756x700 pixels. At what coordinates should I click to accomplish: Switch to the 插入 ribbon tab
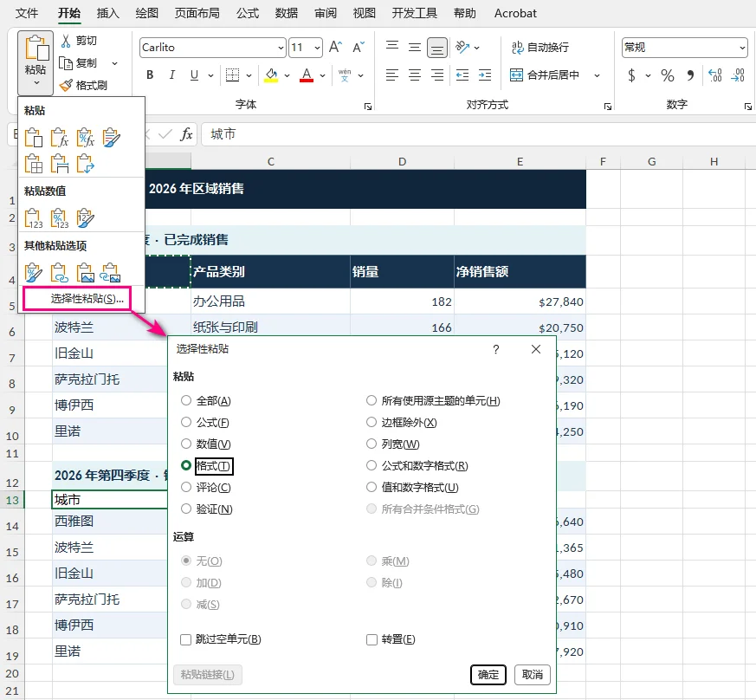(108, 13)
